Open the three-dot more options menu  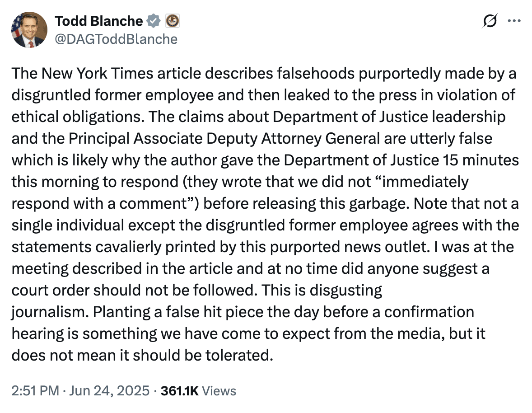[514, 21]
